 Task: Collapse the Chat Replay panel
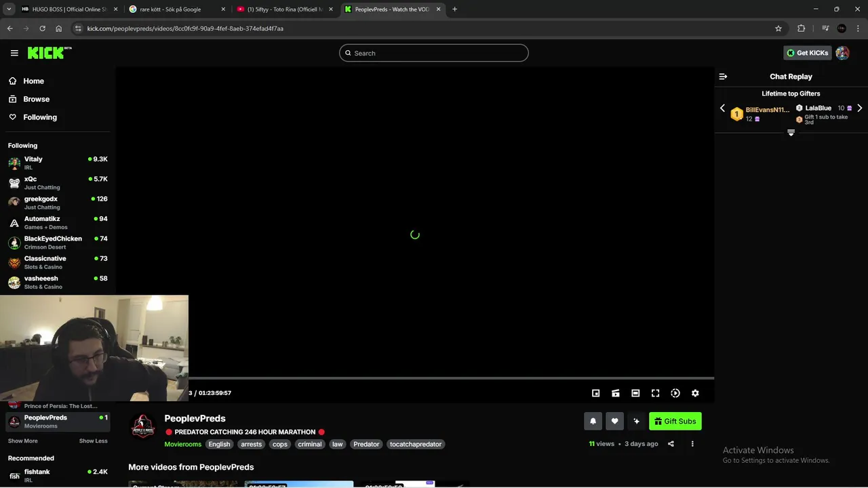(723, 77)
